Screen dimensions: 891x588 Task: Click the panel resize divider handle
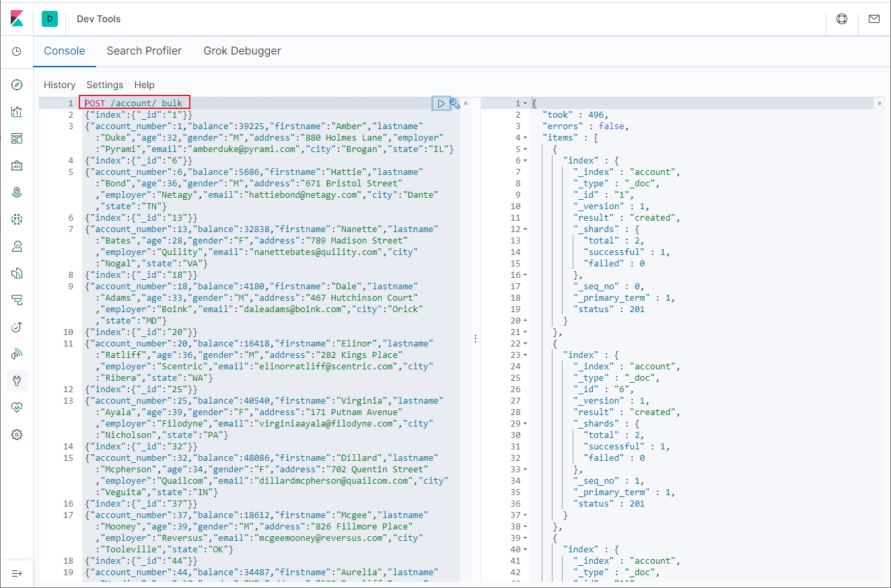(x=476, y=339)
